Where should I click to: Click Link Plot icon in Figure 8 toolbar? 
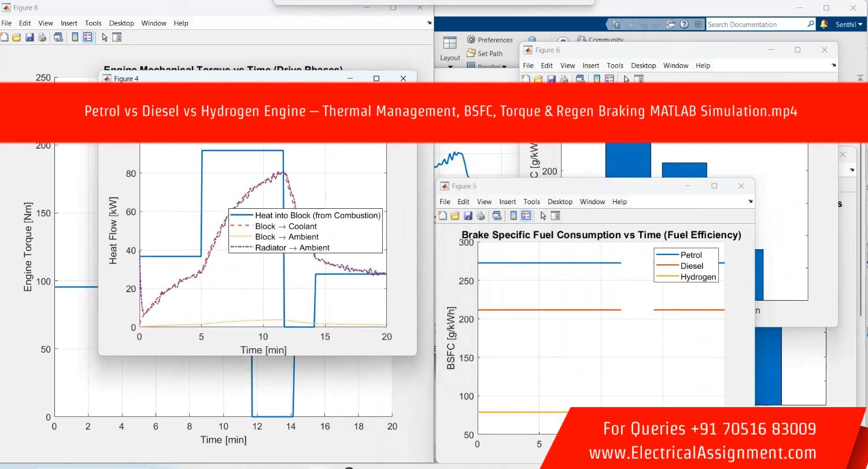coord(58,38)
